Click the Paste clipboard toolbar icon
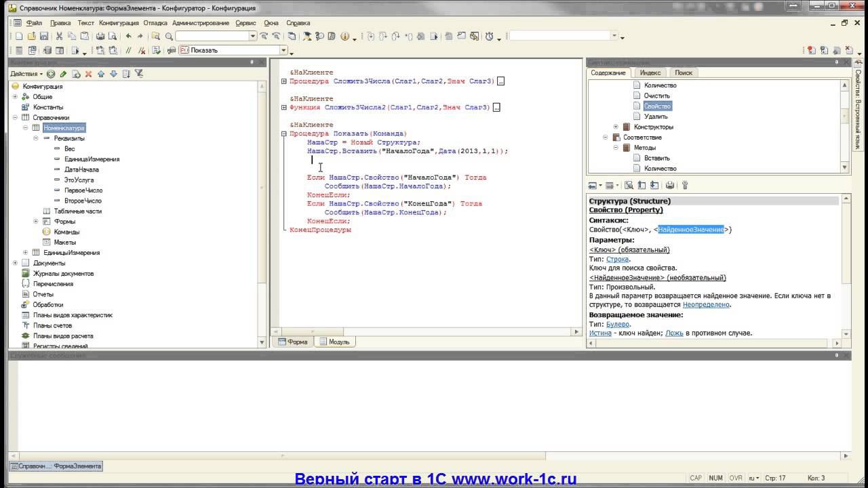 [85, 36]
